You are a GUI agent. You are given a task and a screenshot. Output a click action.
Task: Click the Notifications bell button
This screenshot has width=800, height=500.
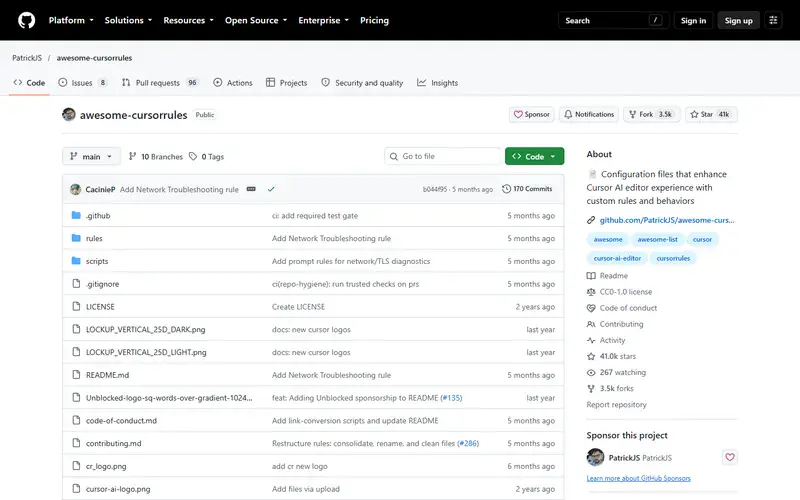pyautogui.click(x=589, y=114)
